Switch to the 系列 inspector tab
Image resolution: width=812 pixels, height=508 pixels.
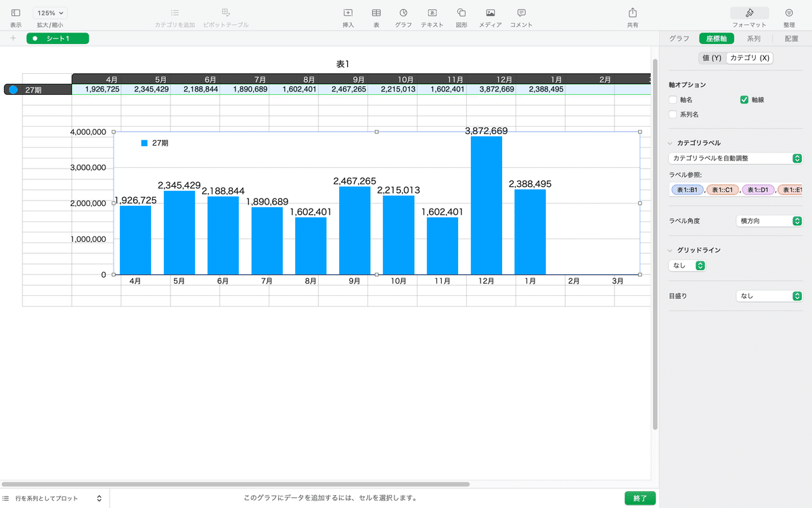coord(754,39)
